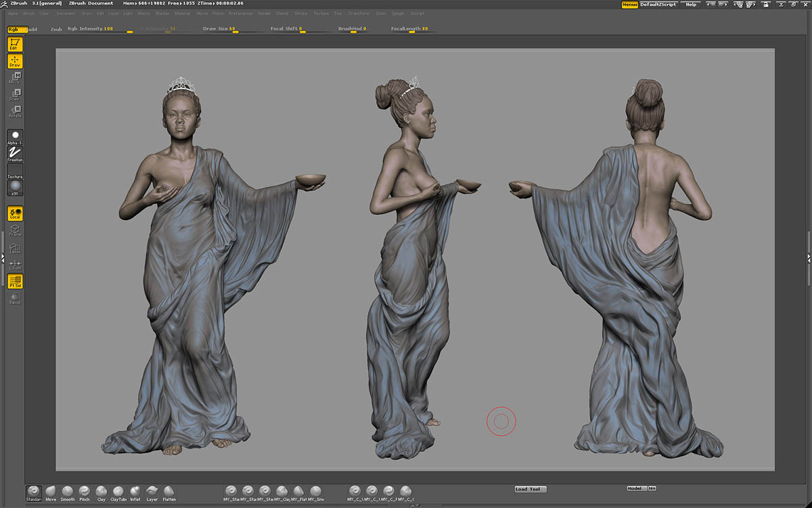
Task: Select the Inflat brush
Action: tap(135, 492)
